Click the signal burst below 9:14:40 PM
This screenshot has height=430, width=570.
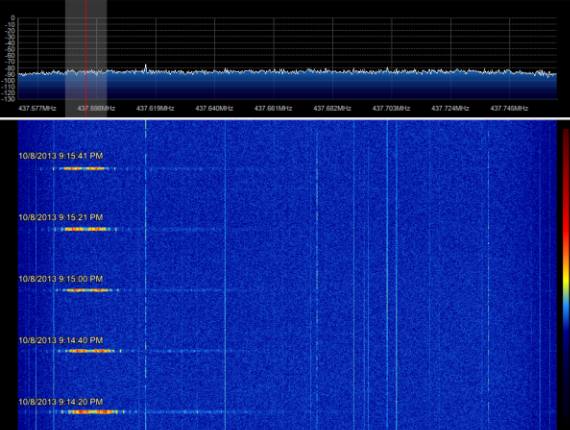[90, 351]
